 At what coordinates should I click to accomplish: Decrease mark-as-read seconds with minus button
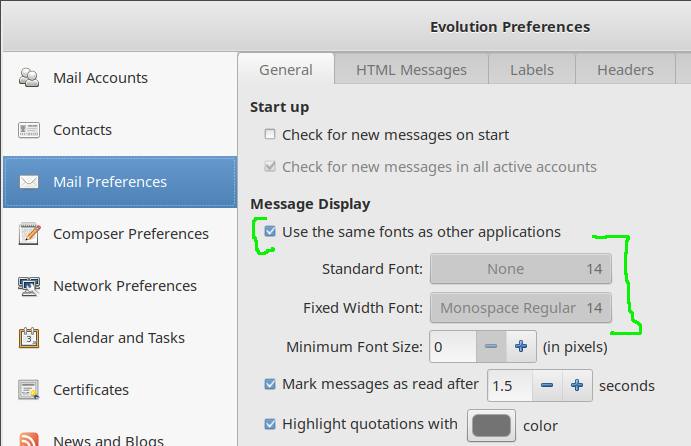(546, 385)
